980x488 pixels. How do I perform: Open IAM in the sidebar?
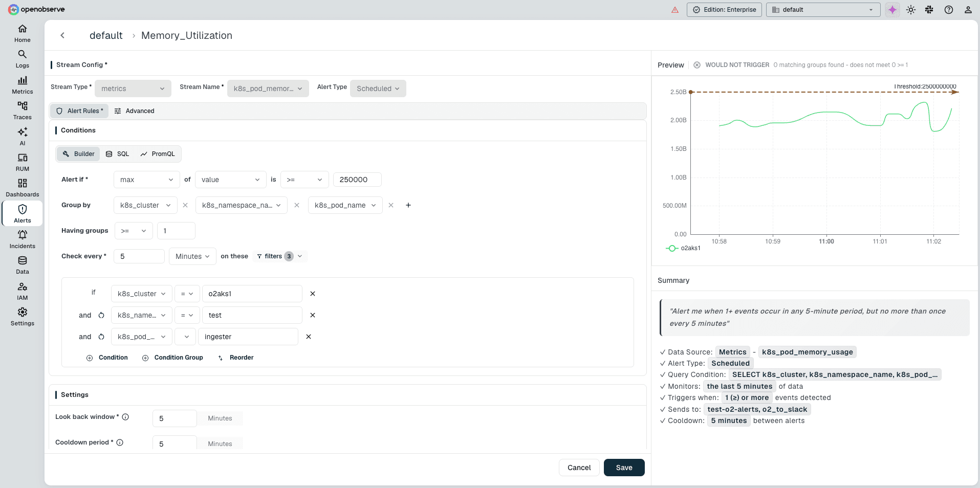tap(23, 292)
